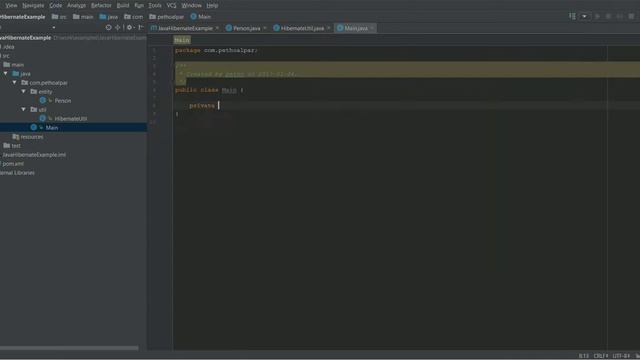Open the Refactor menu
The width and height of the screenshot is (640, 360).
coord(101,5)
